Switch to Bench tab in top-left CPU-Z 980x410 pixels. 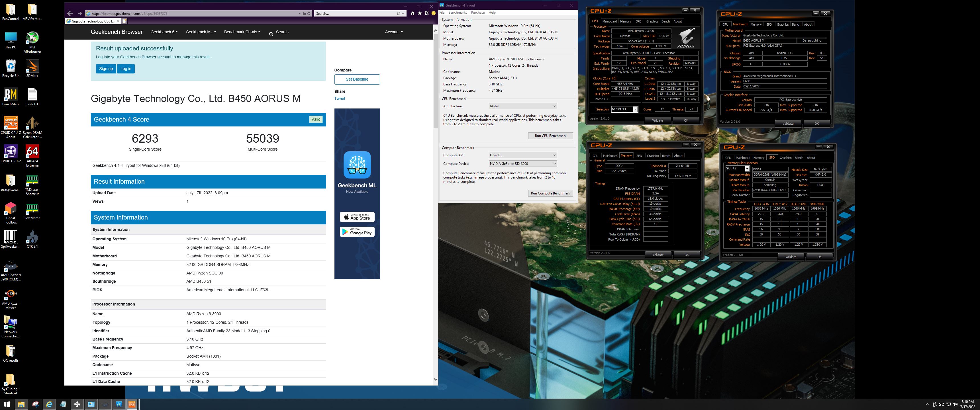tap(665, 21)
